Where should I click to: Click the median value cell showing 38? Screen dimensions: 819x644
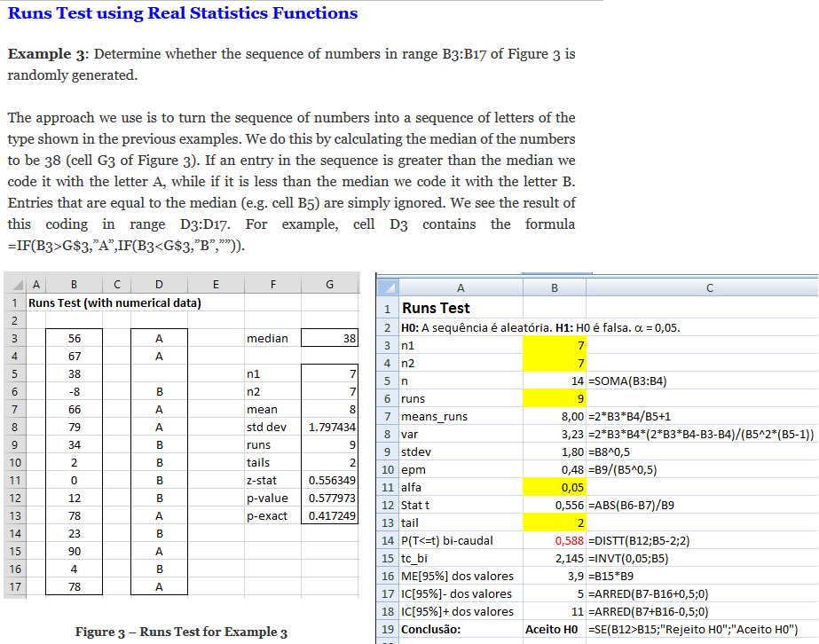click(329, 339)
